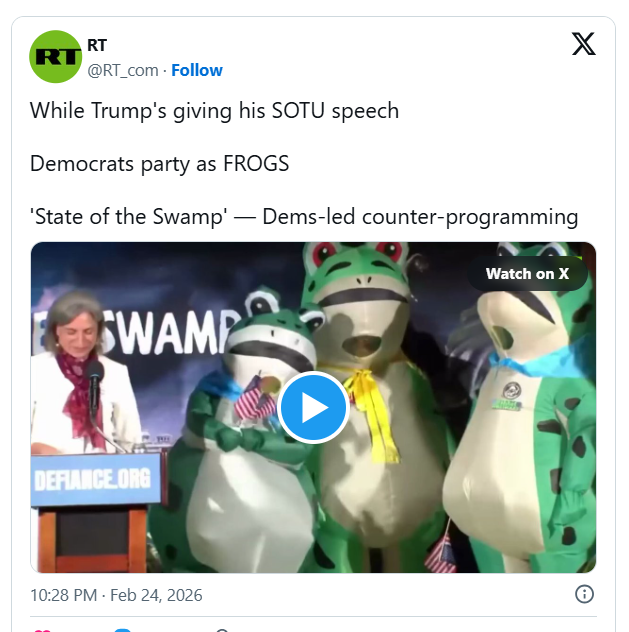
Task: Open the tweet info circle icon
Action: [584, 594]
